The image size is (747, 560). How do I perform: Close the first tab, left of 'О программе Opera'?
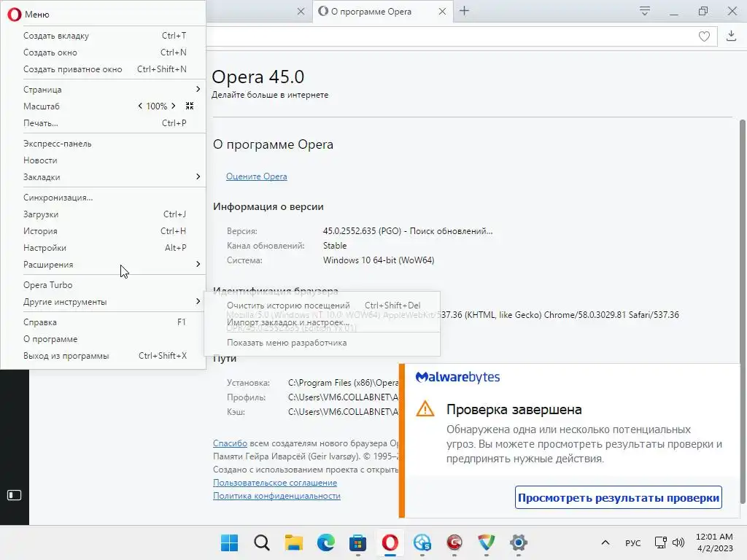(x=301, y=12)
